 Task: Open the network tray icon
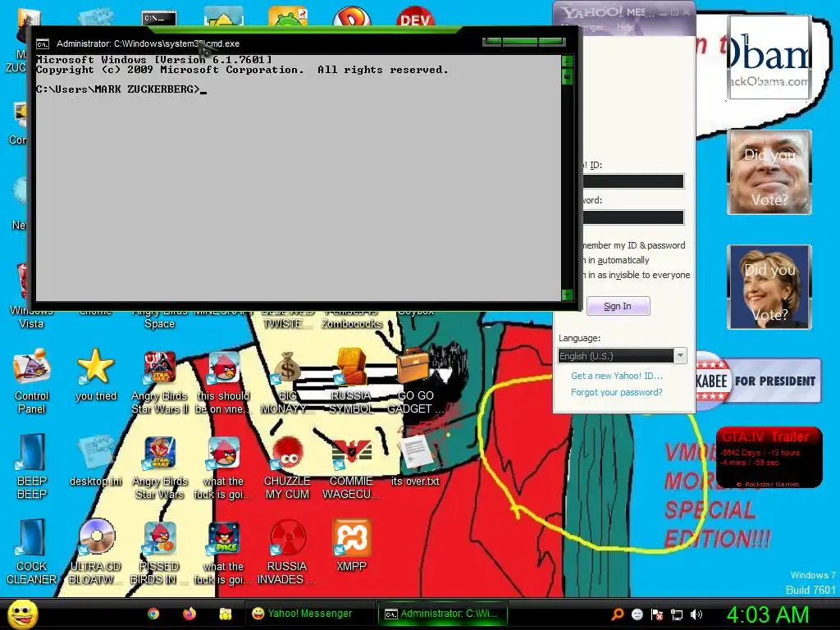click(x=677, y=614)
